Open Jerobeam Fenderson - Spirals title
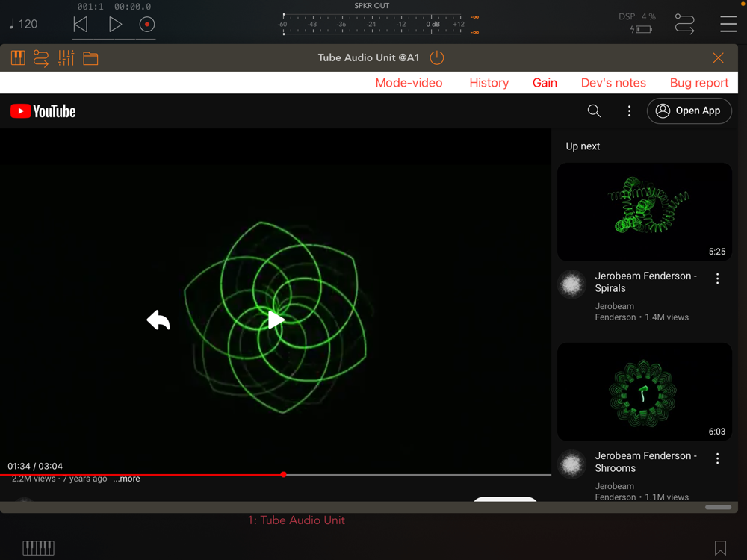This screenshot has height=560, width=747. [x=645, y=282]
